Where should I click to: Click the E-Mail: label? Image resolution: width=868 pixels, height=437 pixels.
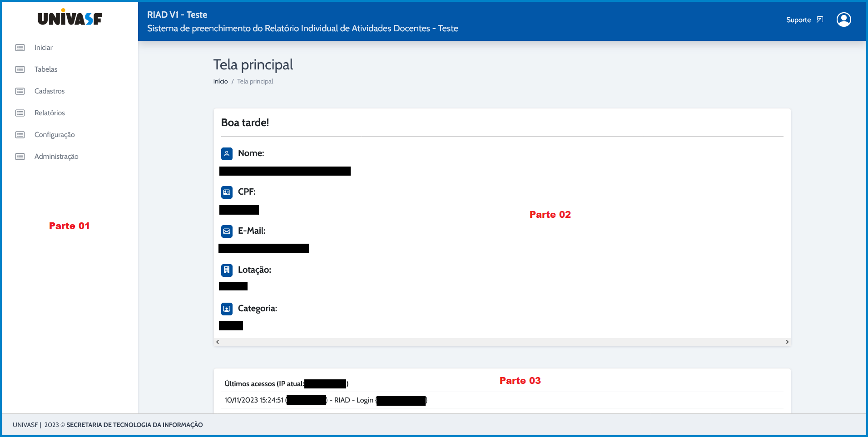pos(252,231)
